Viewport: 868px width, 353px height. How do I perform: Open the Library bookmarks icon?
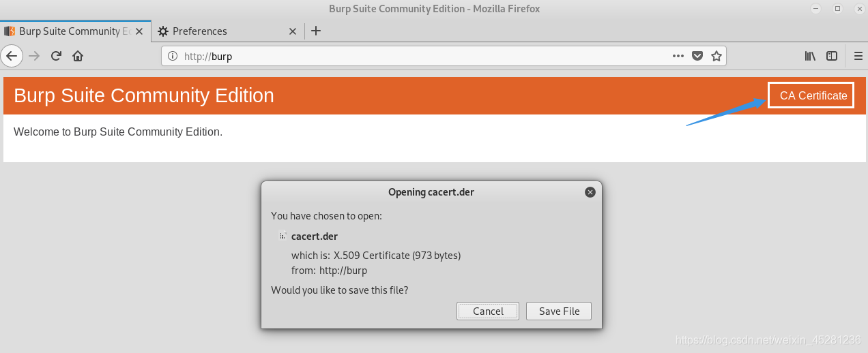point(810,56)
